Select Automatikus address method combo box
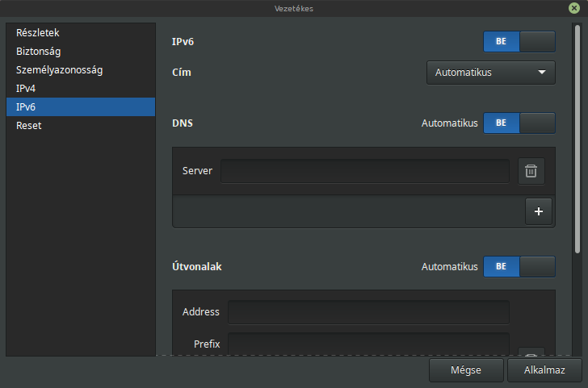The height and width of the screenshot is (388, 588). pyautogui.click(x=491, y=73)
